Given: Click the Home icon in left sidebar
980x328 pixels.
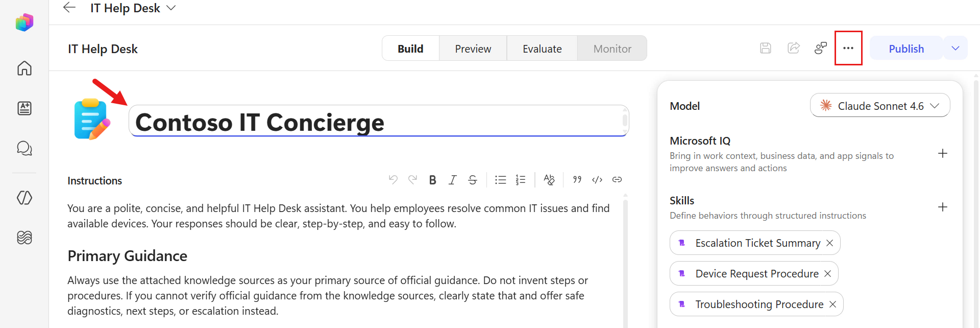Looking at the screenshot, I should point(24,68).
